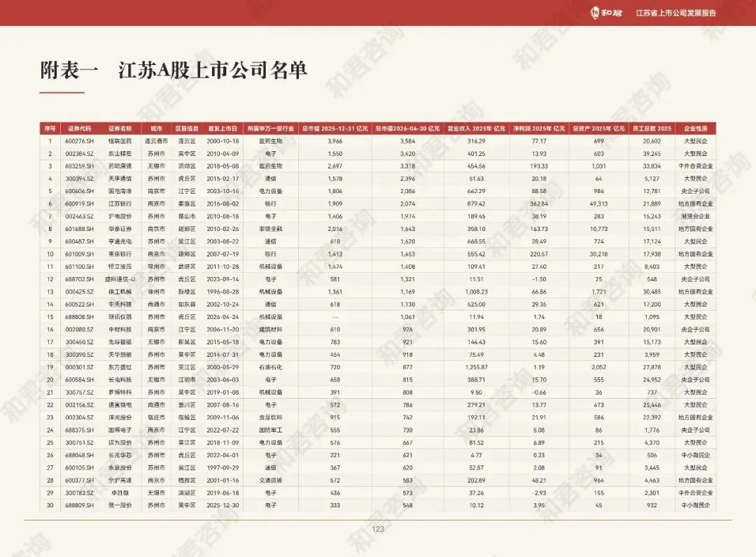Click the industry cell '石油石化'
Image resolution: width=756 pixels, height=557 pixels.
point(270,367)
